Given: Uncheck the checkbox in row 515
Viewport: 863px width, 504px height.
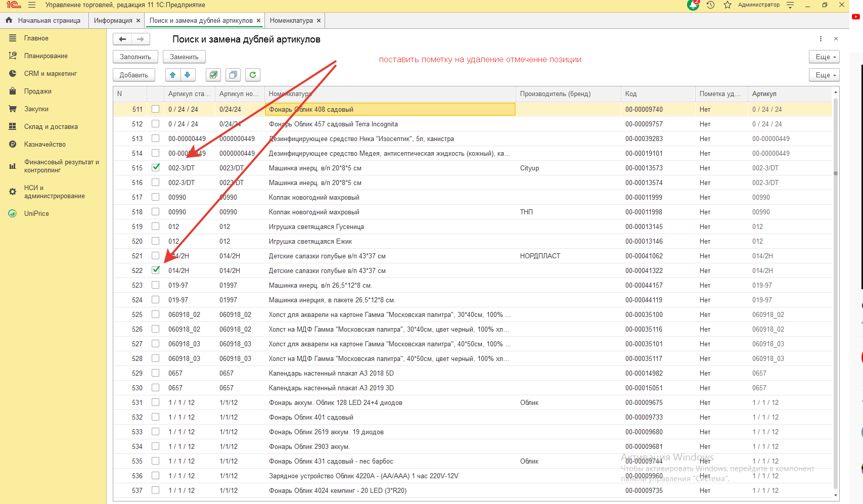Looking at the screenshot, I should [x=156, y=167].
